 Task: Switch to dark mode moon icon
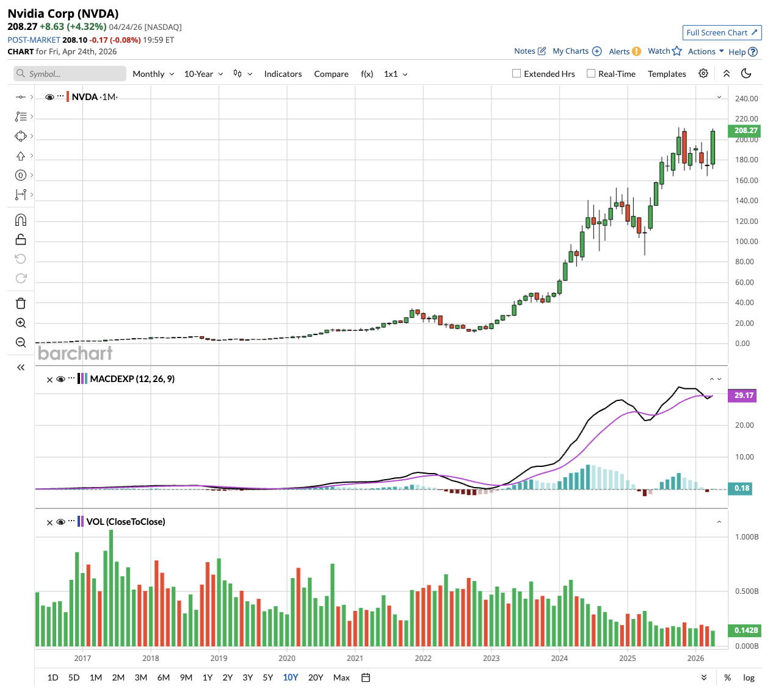746,73
